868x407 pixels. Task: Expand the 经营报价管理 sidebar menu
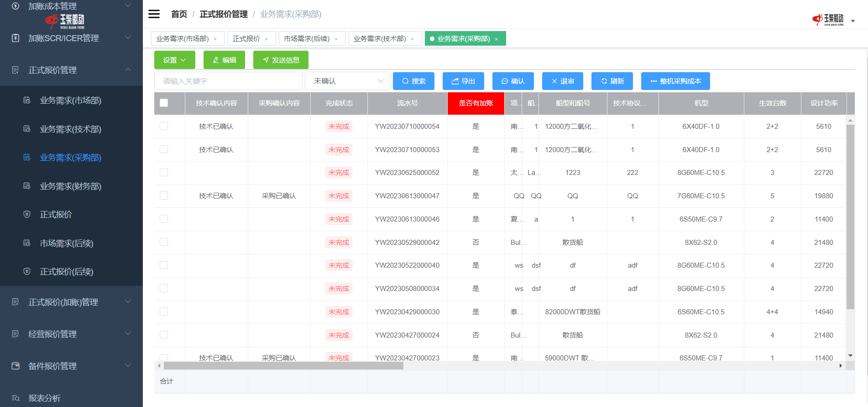pyautogui.click(x=71, y=334)
